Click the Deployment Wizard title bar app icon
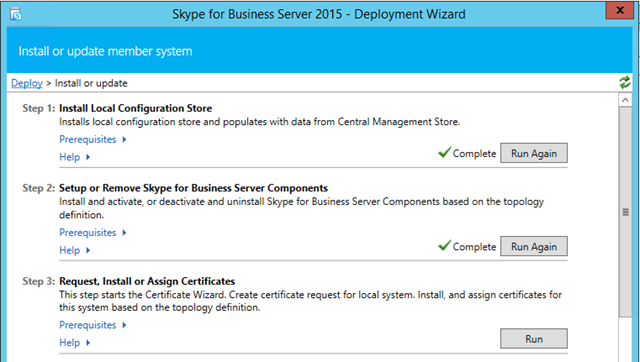 coord(16,15)
